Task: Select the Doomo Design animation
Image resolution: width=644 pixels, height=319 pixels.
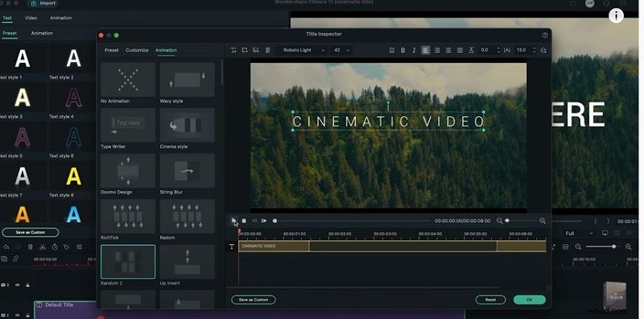Action: 128,171
